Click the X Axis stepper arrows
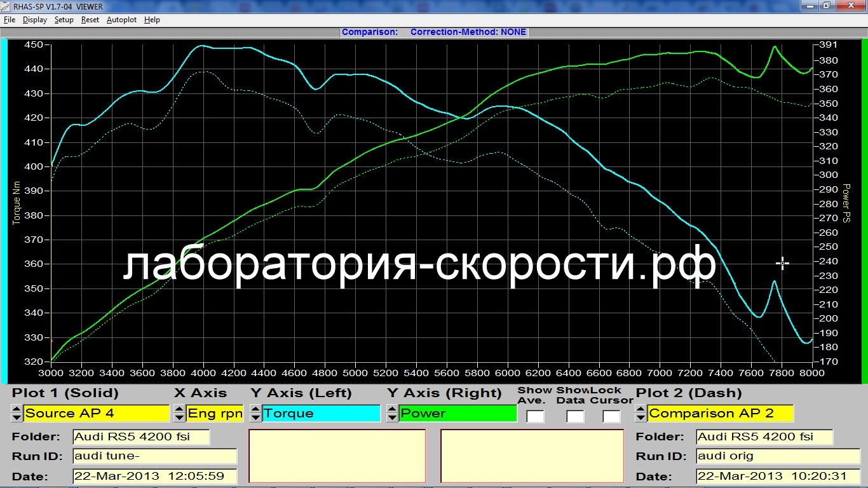868x488 pixels. click(x=180, y=414)
